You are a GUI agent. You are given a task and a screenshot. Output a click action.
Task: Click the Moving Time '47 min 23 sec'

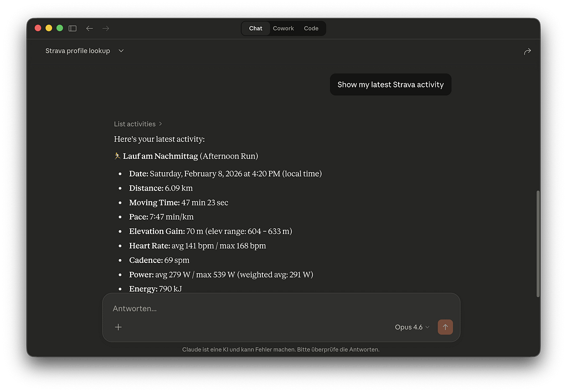tap(205, 203)
